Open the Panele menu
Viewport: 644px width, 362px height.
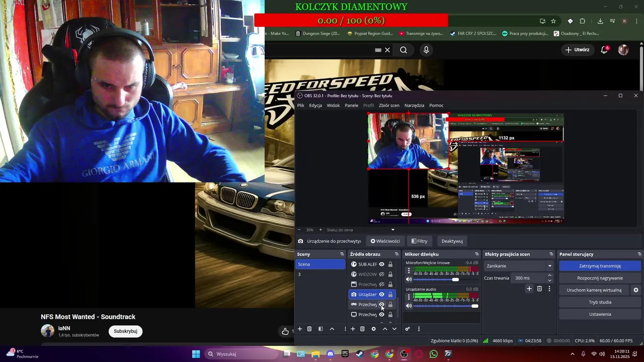pos(351,106)
